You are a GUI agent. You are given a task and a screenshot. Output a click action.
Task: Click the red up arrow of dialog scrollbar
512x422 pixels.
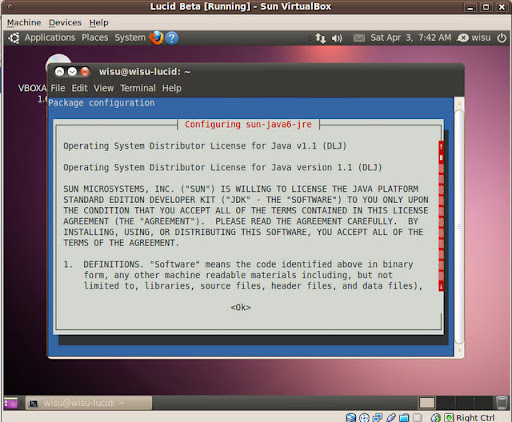(x=441, y=146)
